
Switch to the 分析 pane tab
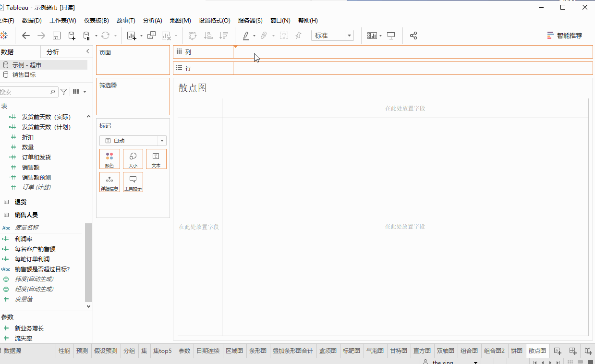tap(53, 52)
